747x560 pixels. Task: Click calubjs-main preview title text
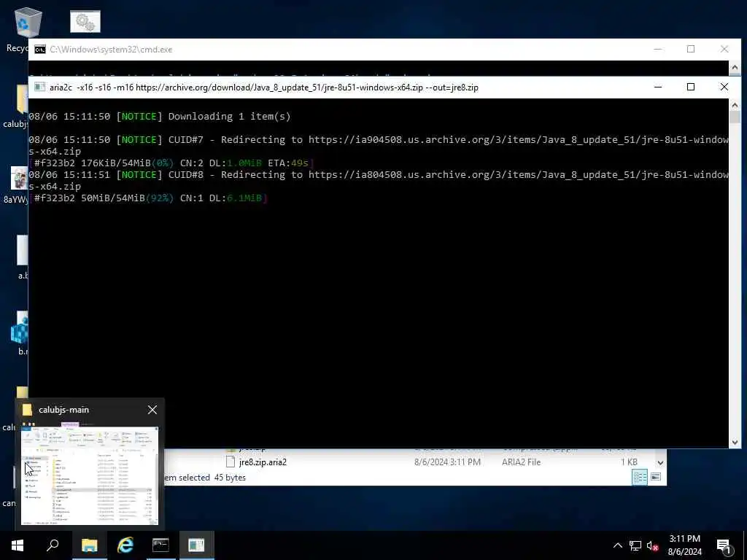[x=63, y=410]
